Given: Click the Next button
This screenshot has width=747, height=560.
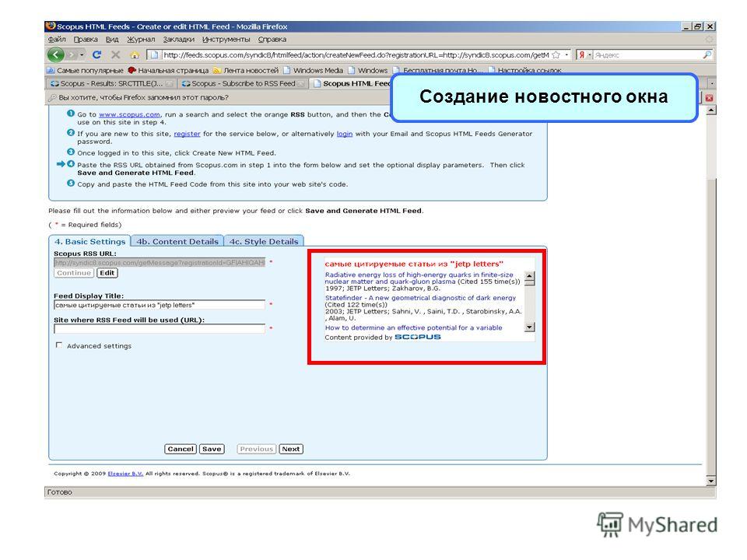Looking at the screenshot, I should tap(290, 449).
